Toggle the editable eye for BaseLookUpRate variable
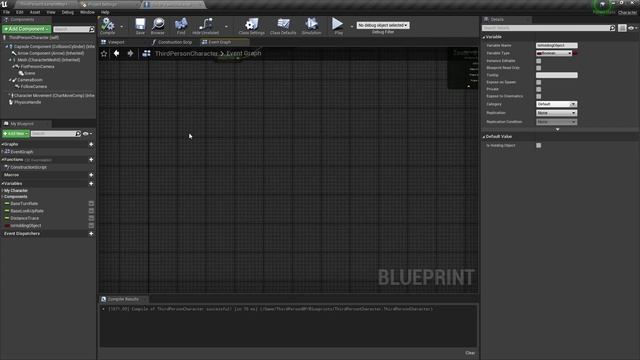This screenshot has height=360, width=640. 91,211
